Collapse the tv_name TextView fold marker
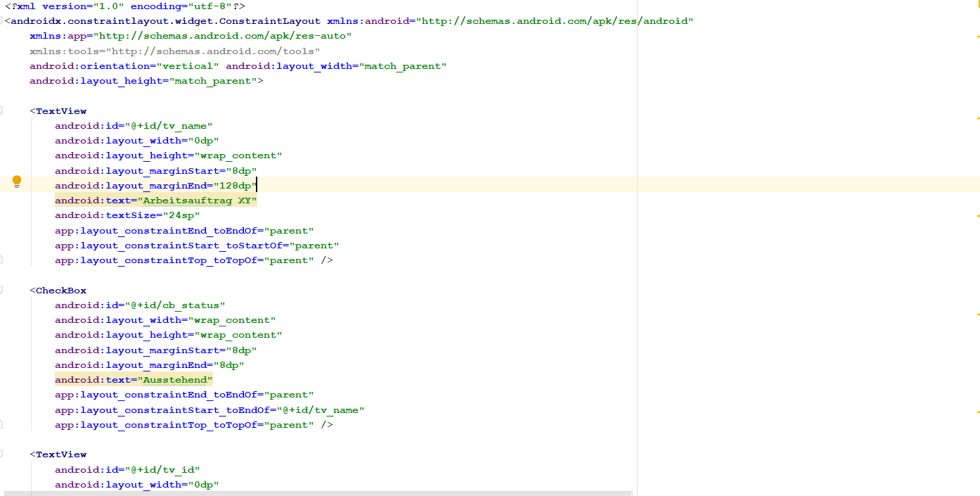The image size is (980, 496). pyautogui.click(x=1, y=110)
